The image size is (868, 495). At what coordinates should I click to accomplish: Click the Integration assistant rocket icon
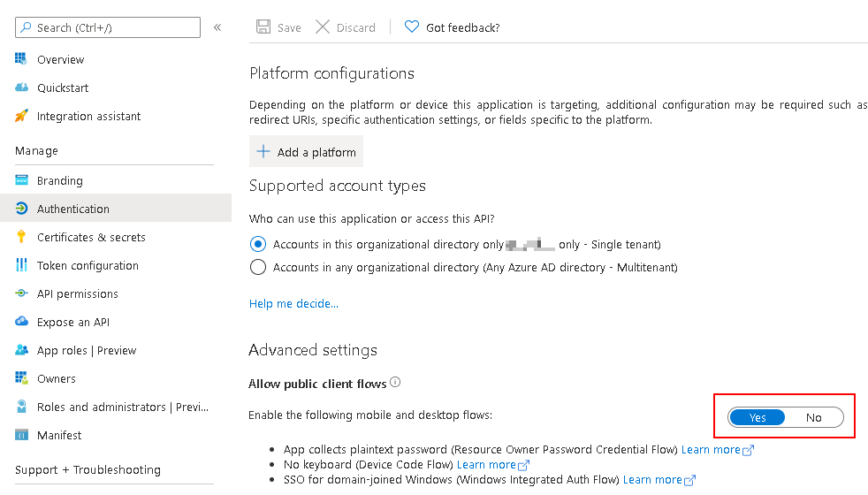point(21,116)
